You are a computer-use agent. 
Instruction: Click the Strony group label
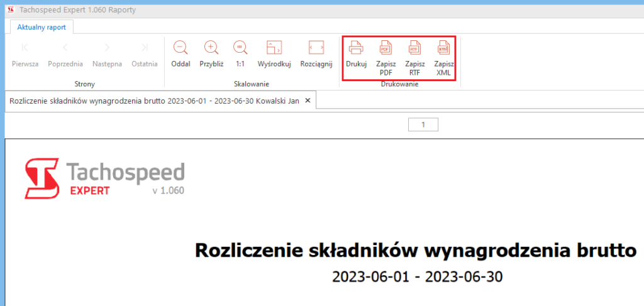coord(85,84)
